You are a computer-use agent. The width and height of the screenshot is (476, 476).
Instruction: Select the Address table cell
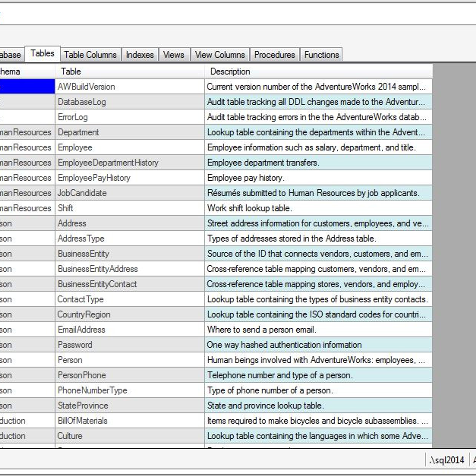click(x=130, y=223)
